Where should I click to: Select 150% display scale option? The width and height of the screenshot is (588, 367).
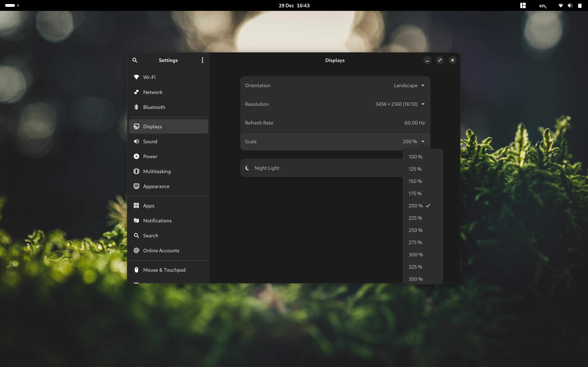(x=415, y=181)
